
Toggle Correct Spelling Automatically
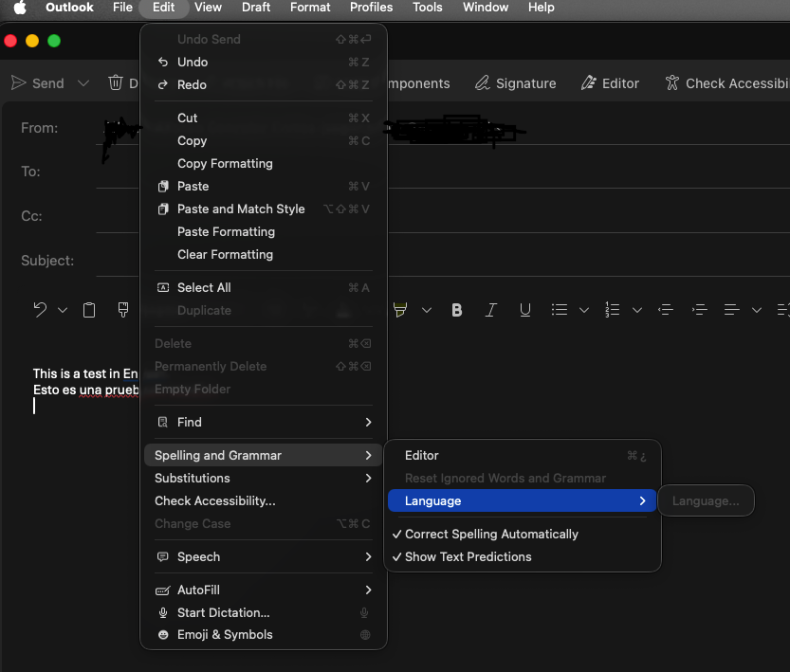click(522, 534)
